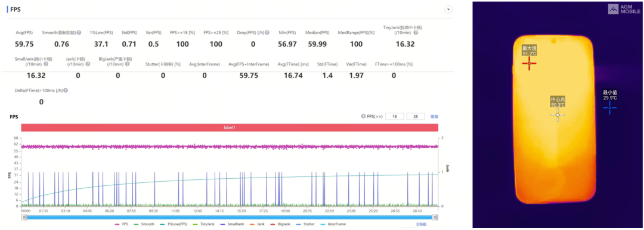Focus the FPS threshold field showing 25
Image resolution: width=644 pixels, height=230 pixels.
[x=416, y=117]
